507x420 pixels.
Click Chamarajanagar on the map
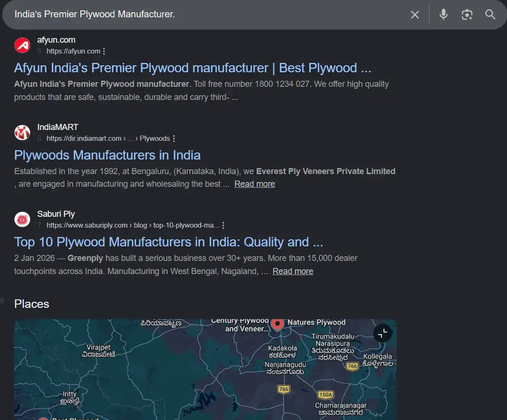[341, 409]
